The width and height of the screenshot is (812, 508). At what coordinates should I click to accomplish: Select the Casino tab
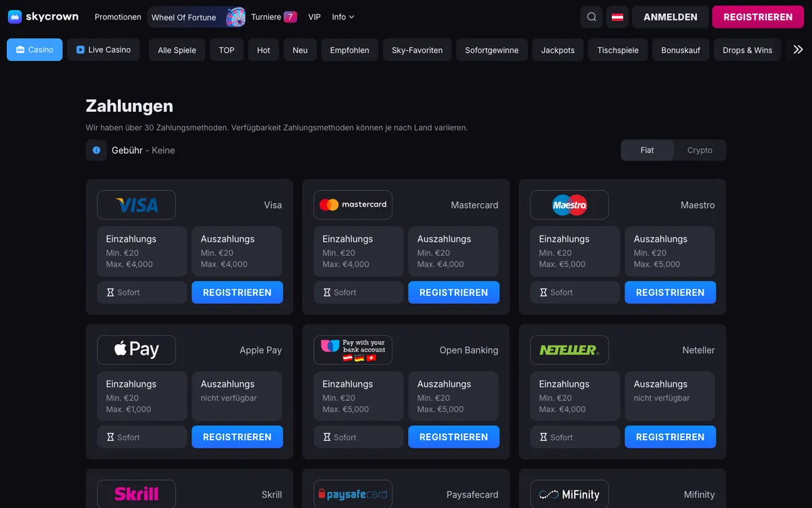coord(35,49)
